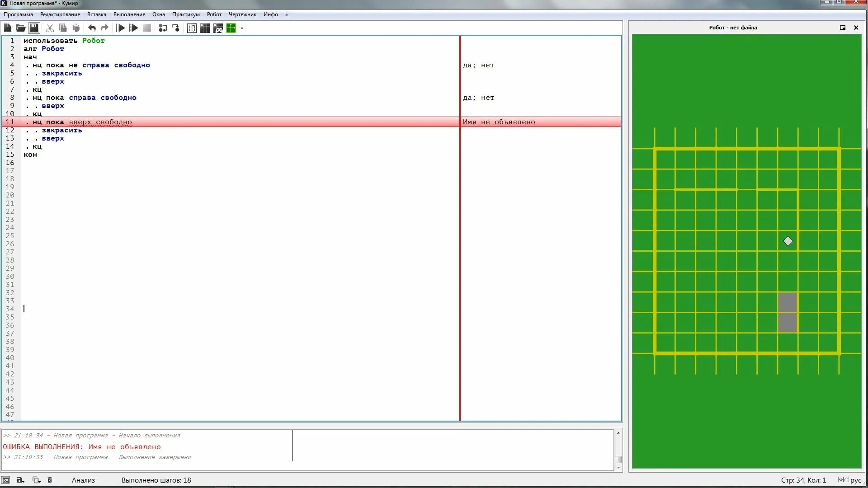Click the step into execution icon

click(176, 28)
